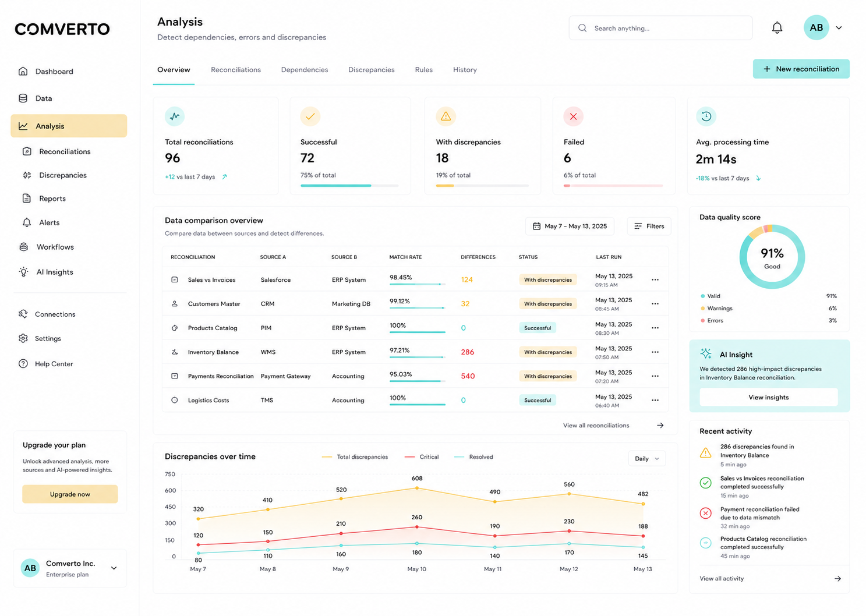Click the Settings gear icon in sidebar
The height and width of the screenshot is (616, 866).
(x=23, y=338)
